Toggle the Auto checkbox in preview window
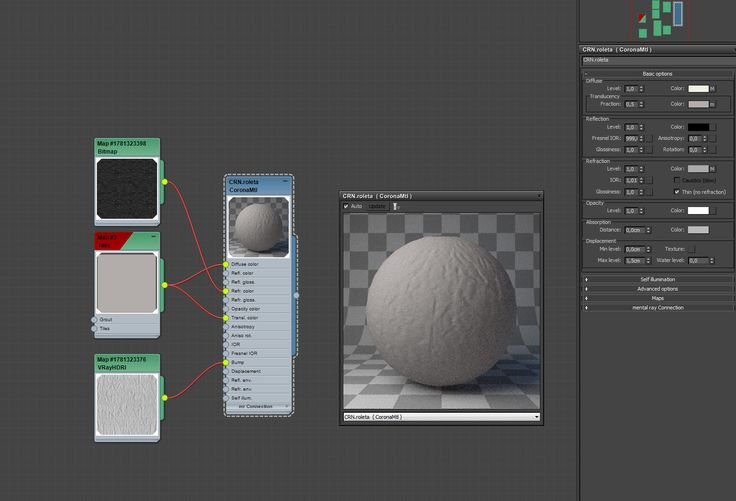This screenshot has width=736, height=501. tap(347, 206)
